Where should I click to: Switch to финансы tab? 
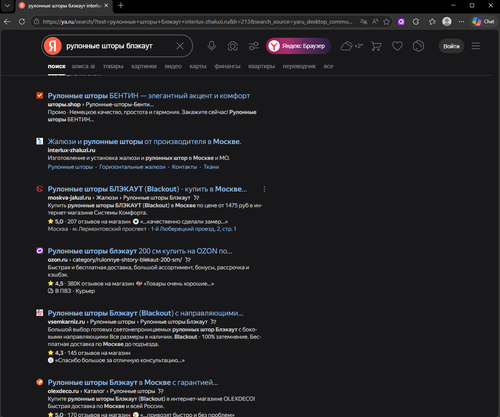pyautogui.click(x=227, y=66)
